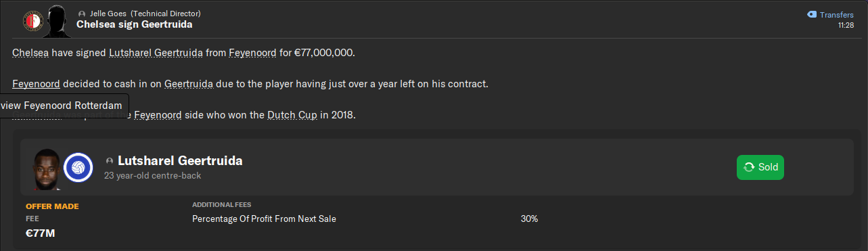
Task: Open Feyenoord link in the Dutch Cup sentence
Action: [x=158, y=115]
